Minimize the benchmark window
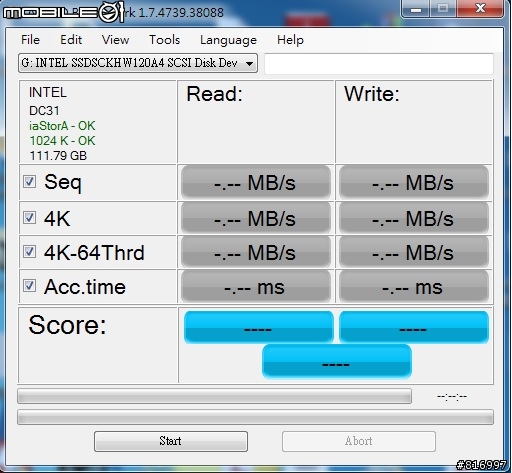512x473 pixels. click(x=415, y=9)
